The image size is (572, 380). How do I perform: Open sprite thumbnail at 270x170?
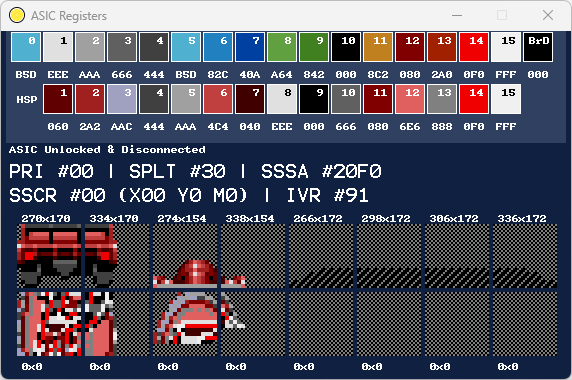(x=49, y=256)
